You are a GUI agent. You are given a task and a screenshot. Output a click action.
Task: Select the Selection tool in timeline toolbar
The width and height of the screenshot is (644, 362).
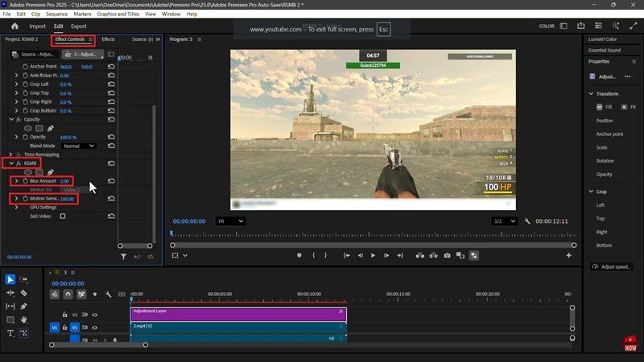[x=10, y=279]
